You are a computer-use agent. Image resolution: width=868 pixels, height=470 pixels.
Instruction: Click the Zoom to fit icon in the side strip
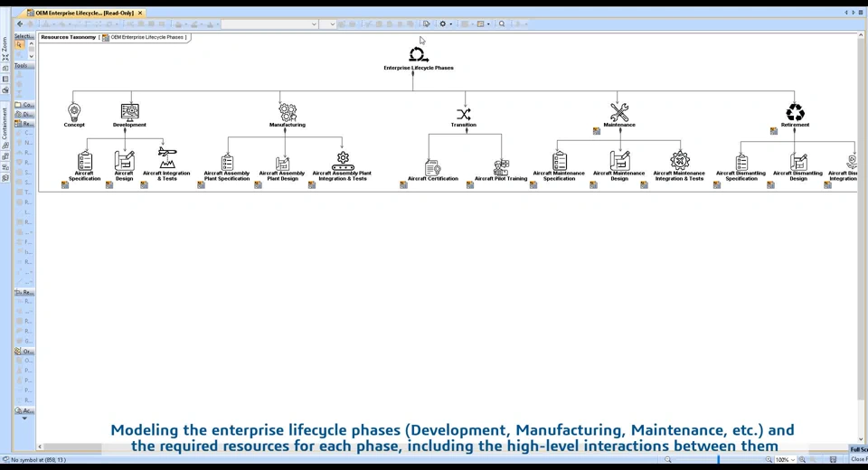(x=5, y=58)
